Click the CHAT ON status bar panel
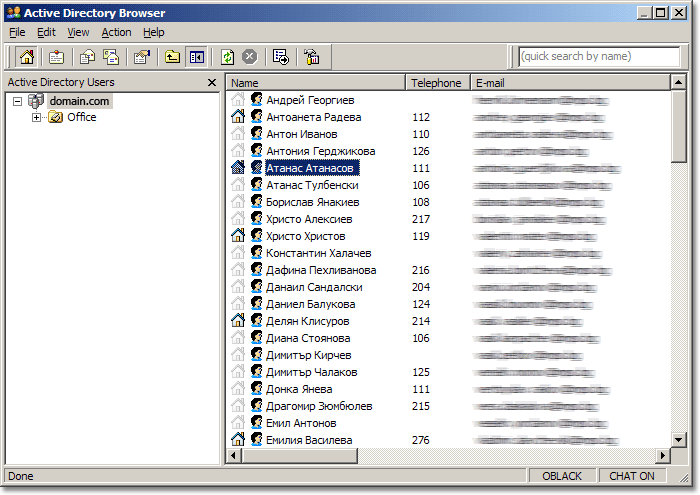Image resolution: width=700 pixels, height=495 pixels. (632, 476)
